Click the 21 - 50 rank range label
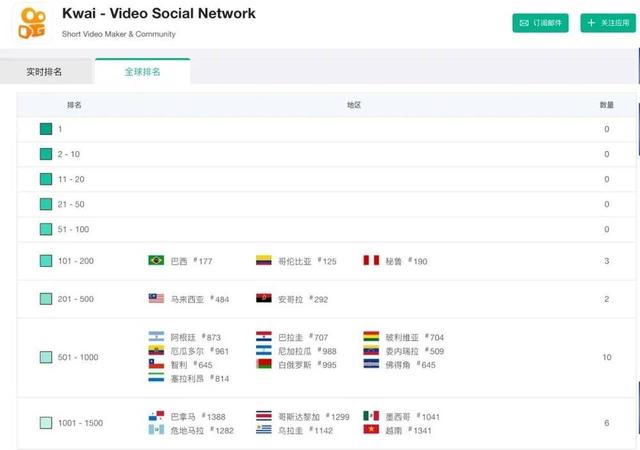This screenshot has width=640, height=450. tap(71, 204)
